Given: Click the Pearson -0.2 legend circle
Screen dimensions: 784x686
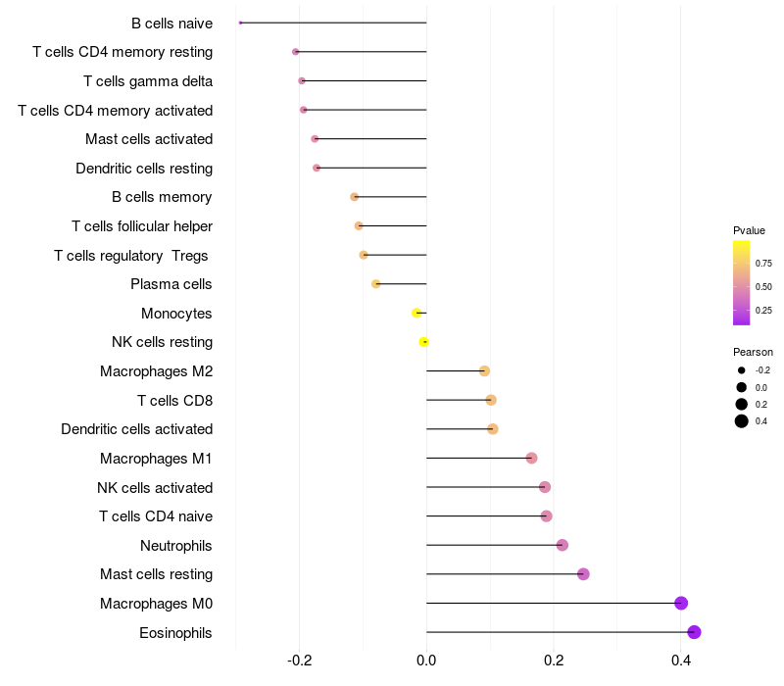Looking at the screenshot, I should tap(741, 370).
